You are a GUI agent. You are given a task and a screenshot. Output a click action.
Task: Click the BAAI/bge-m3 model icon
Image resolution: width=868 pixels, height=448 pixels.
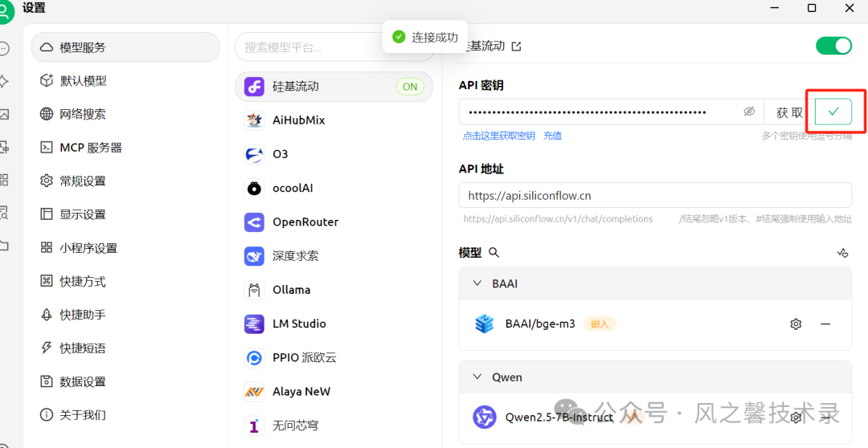pos(485,324)
